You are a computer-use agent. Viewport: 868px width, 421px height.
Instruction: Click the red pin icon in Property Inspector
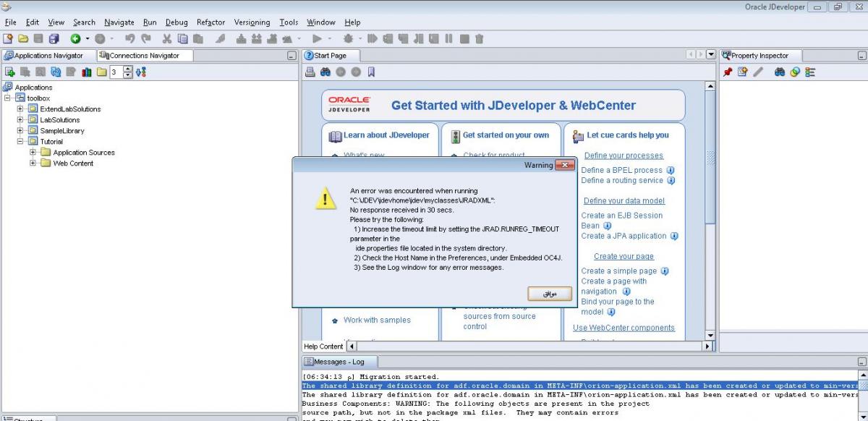728,72
